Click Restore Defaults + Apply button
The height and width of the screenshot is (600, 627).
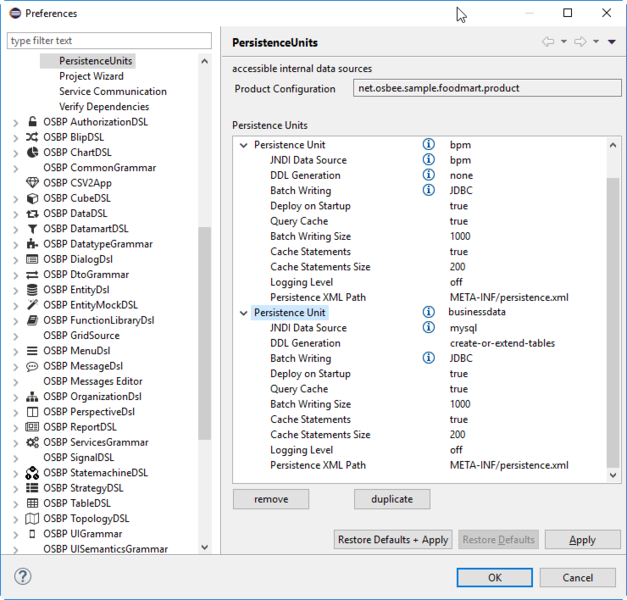(393, 540)
